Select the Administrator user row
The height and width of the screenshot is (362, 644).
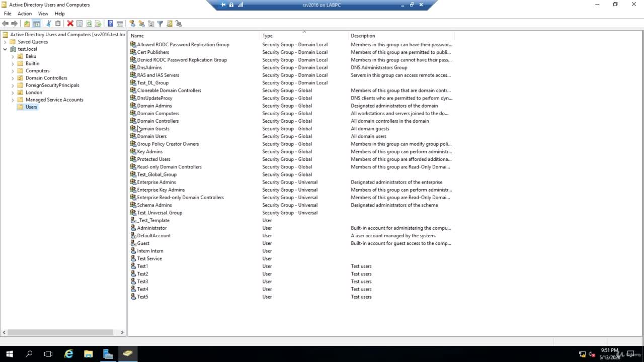[152, 228]
